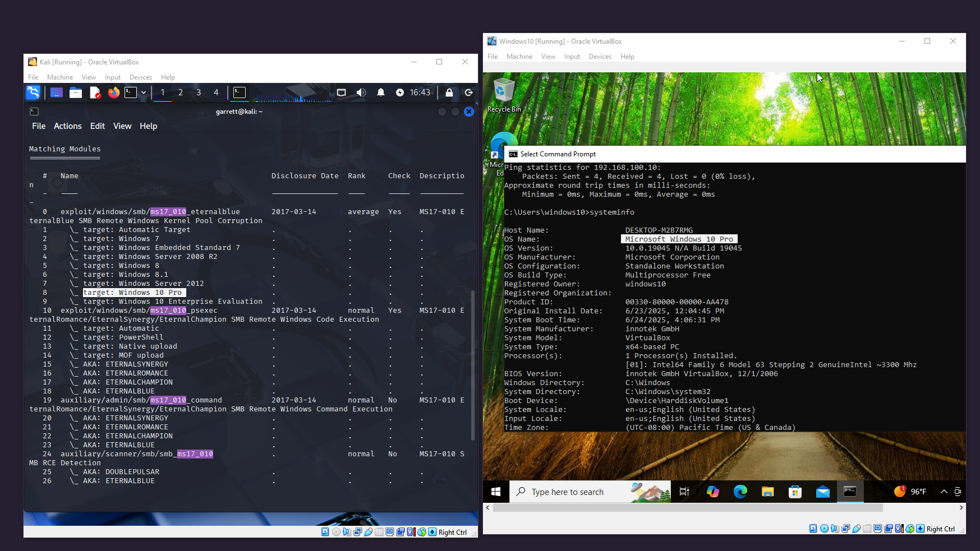The width and height of the screenshot is (980, 551).
Task: Open View menu in Windows10 VirtualBox window
Action: pyautogui.click(x=548, y=57)
